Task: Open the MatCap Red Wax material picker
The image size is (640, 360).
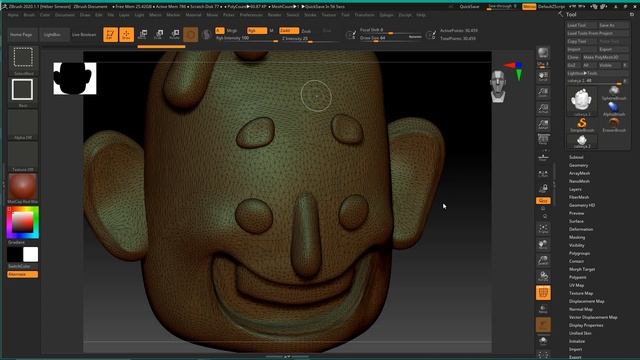Action: (x=23, y=188)
